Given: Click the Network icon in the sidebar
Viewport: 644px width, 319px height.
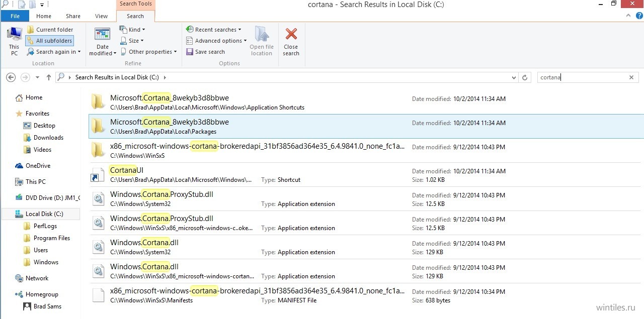Looking at the screenshot, I should 19,278.
